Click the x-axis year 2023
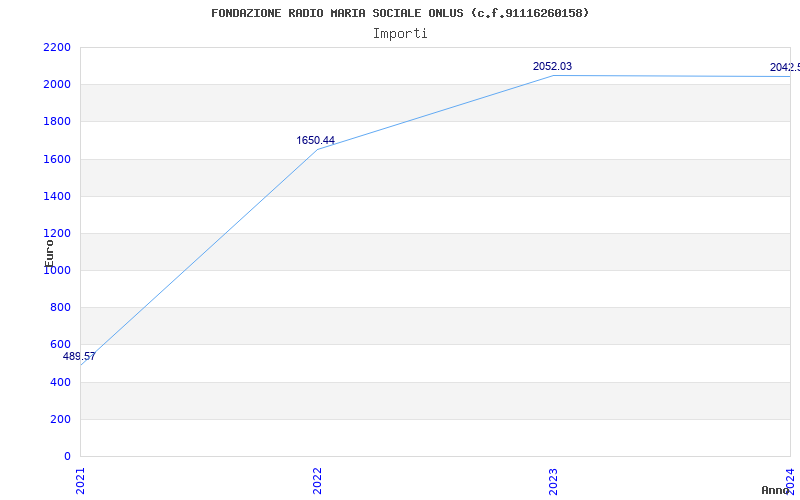 [x=554, y=481]
